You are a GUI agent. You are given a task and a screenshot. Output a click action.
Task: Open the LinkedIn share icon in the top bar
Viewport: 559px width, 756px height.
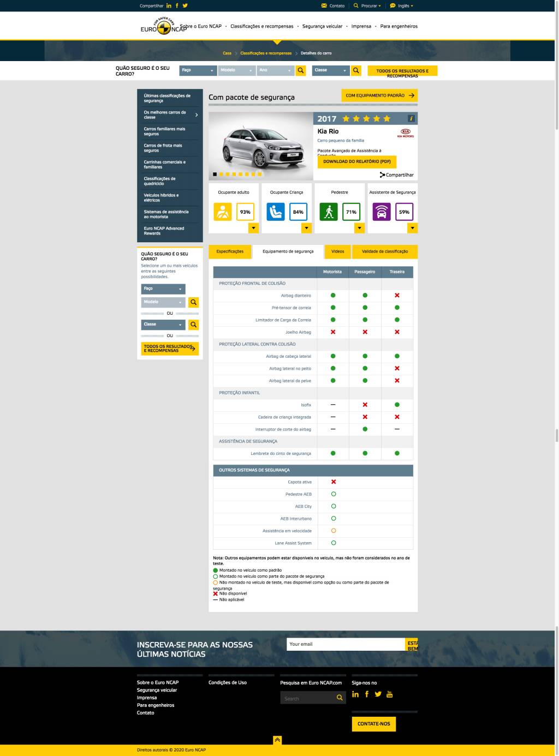169,6
